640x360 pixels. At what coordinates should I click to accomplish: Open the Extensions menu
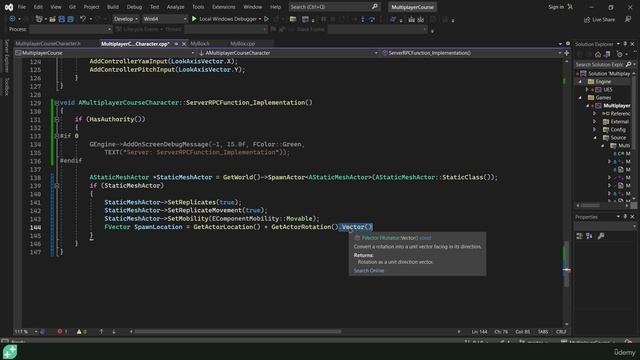(x=223, y=7)
